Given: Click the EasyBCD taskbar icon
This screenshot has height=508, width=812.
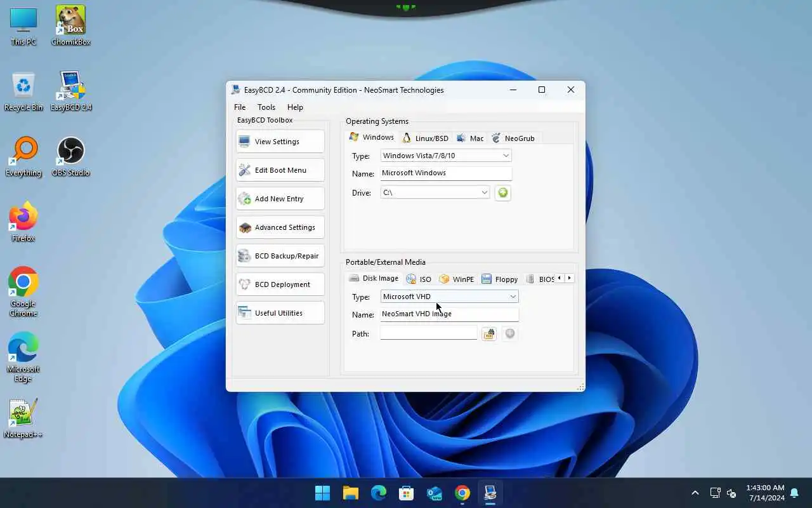Looking at the screenshot, I should pyautogui.click(x=490, y=493).
